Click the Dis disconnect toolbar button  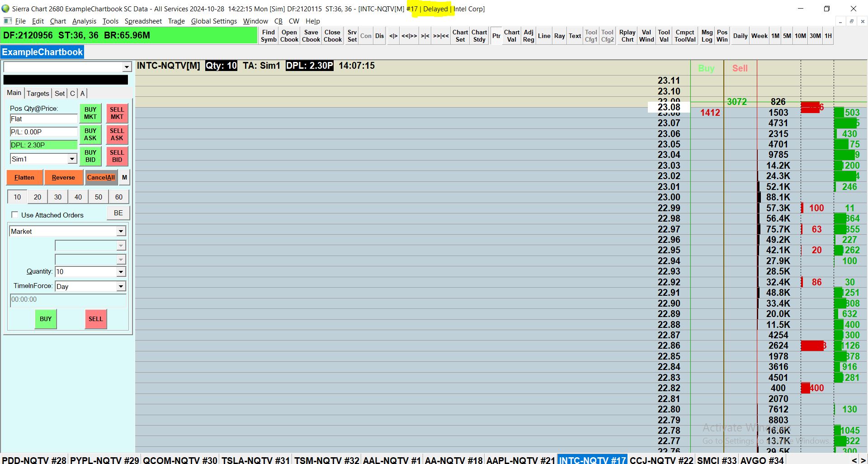380,36
